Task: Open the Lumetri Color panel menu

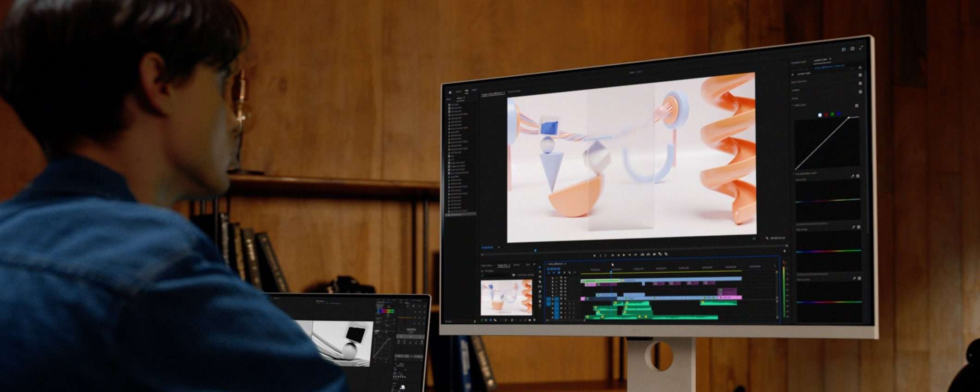Action: [831, 60]
